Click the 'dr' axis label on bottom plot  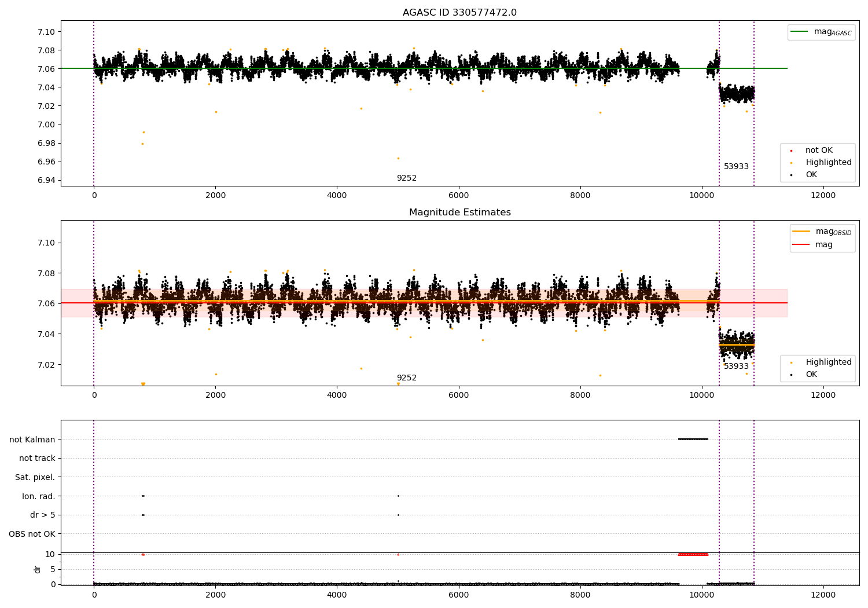pos(38,569)
